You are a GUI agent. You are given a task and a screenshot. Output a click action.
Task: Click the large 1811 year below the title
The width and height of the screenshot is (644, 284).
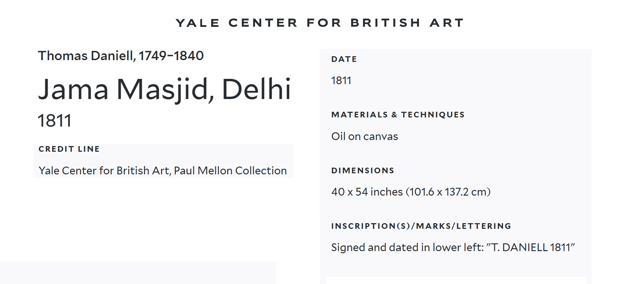point(55,121)
